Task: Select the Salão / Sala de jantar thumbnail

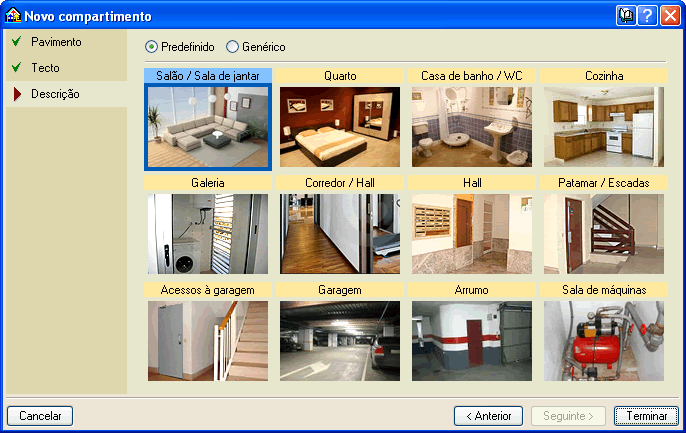Action: click(x=208, y=127)
